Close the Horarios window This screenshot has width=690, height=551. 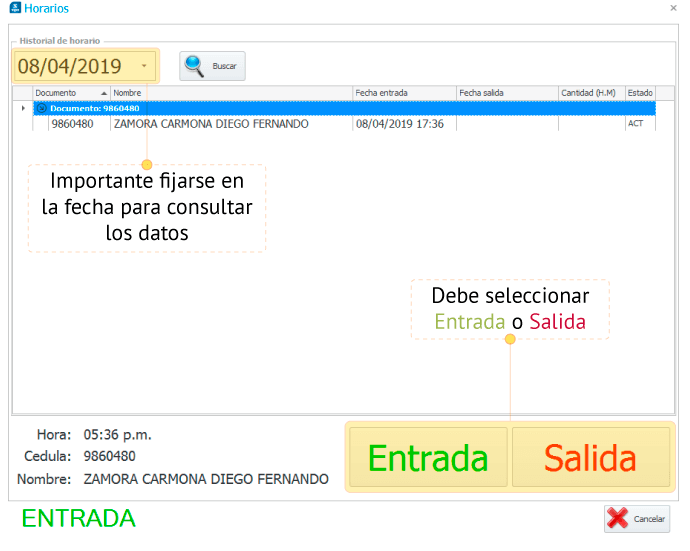673,8
